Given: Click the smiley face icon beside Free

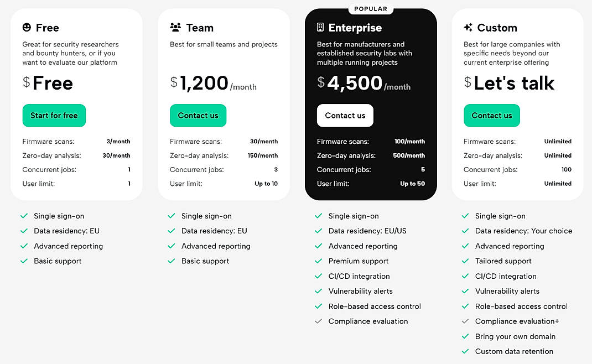Looking at the screenshot, I should (x=25, y=27).
